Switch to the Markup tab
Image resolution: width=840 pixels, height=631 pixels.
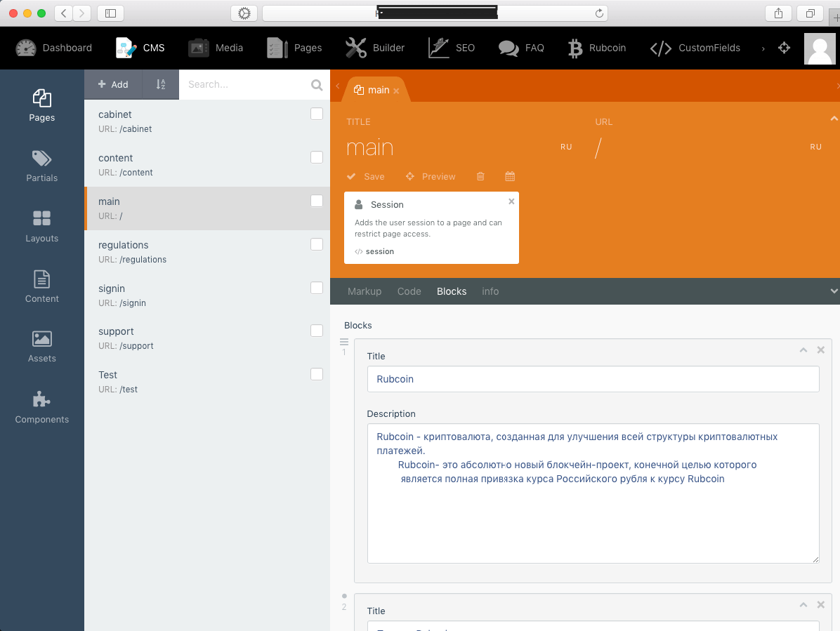click(365, 291)
